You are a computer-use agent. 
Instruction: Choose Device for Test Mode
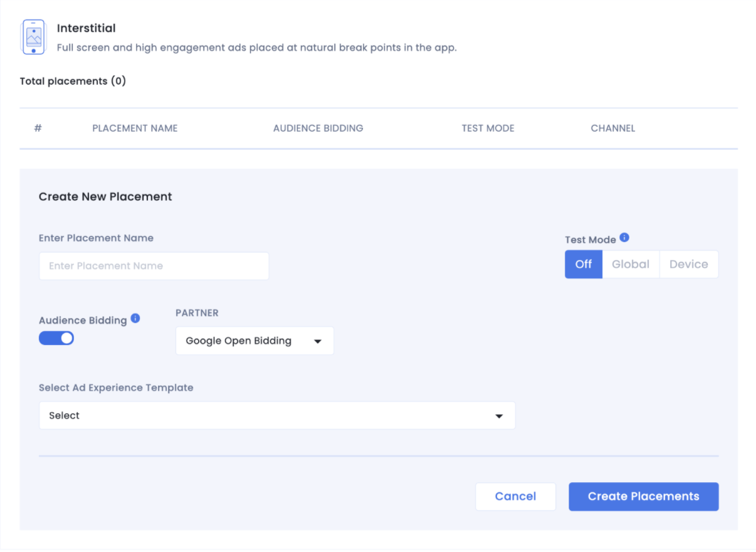[688, 264]
